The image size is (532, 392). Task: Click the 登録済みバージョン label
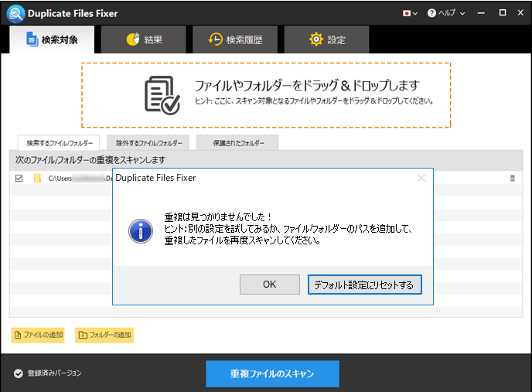click(x=55, y=373)
